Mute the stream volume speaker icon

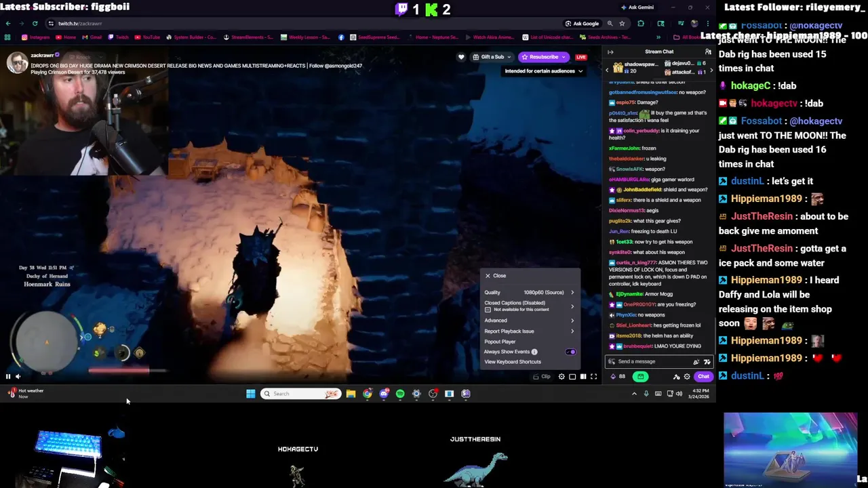18,376
